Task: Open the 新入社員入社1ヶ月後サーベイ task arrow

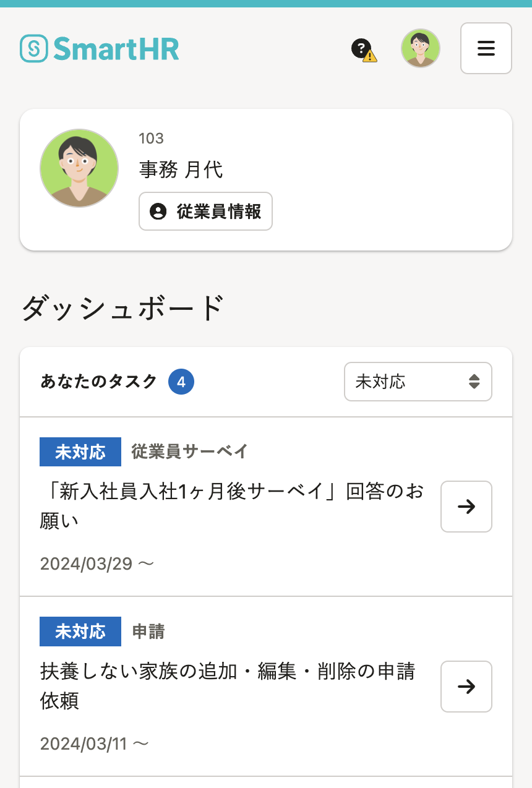Action: coord(466,507)
